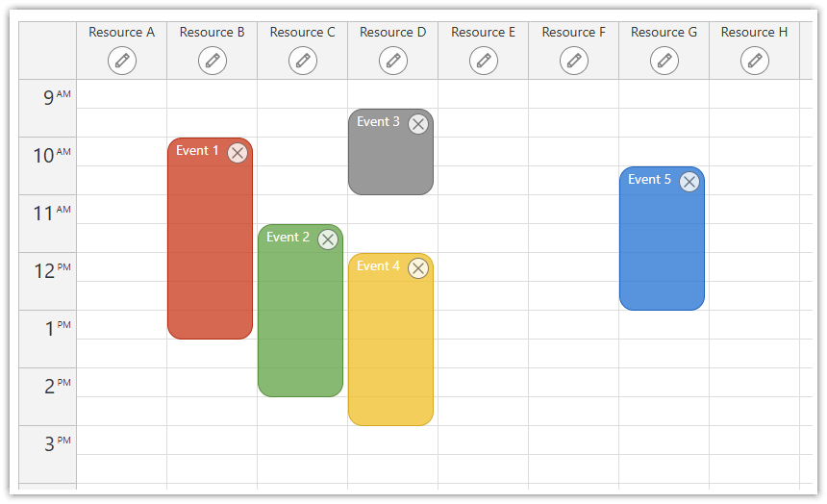Open editor for Resource C
This screenshot has height=504, width=827.
click(303, 61)
